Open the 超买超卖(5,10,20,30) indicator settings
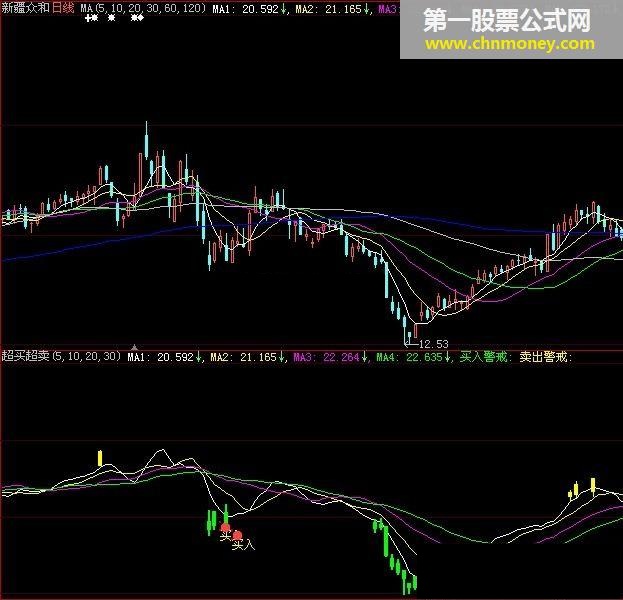This screenshot has width=623, height=600. (x=61, y=356)
